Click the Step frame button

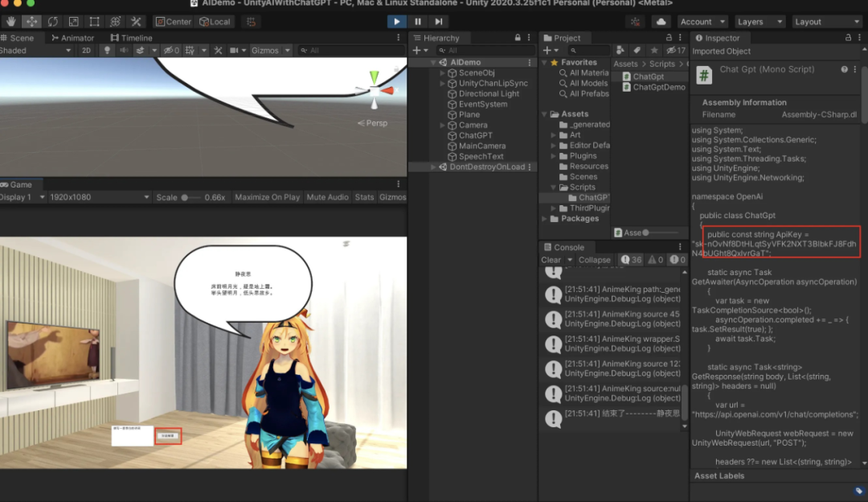439,22
